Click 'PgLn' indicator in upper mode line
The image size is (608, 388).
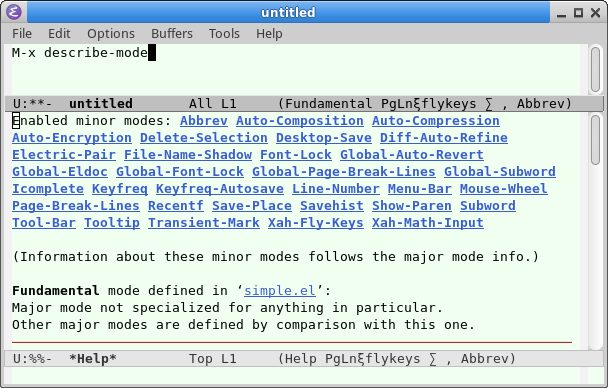point(397,104)
